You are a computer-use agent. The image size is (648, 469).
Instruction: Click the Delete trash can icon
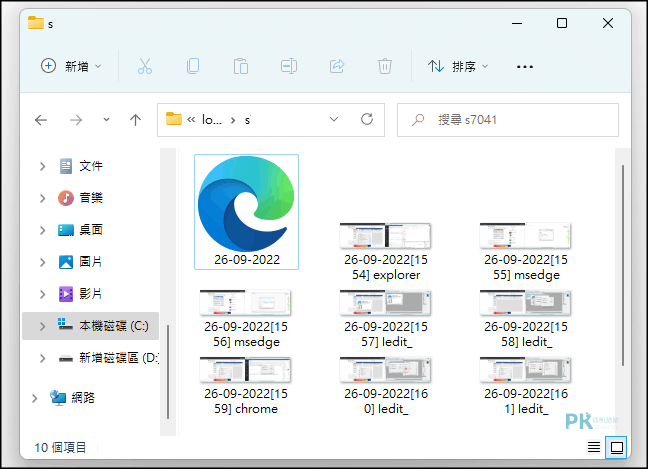384,66
